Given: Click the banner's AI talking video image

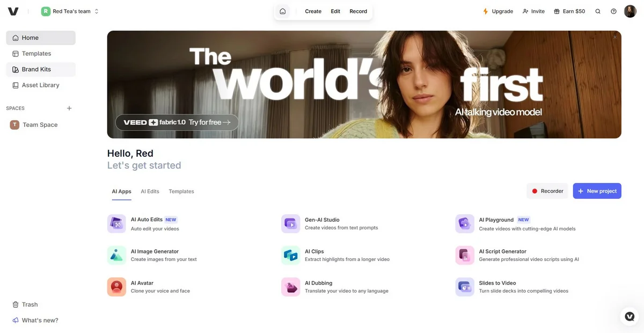Looking at the screenshot, I should click(x=364, y=84).
